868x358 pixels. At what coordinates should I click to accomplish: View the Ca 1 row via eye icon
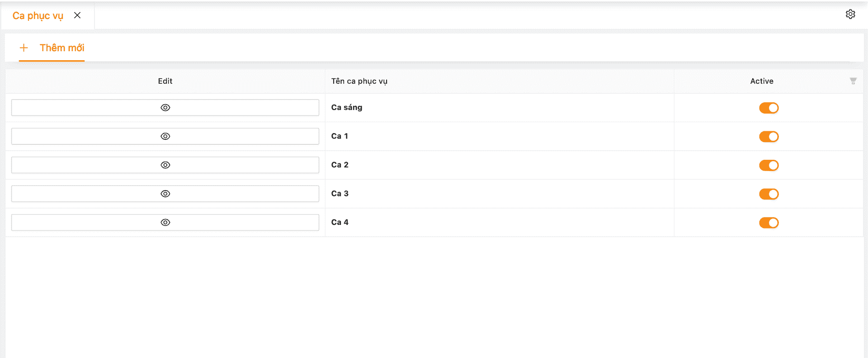coord(165,136)
